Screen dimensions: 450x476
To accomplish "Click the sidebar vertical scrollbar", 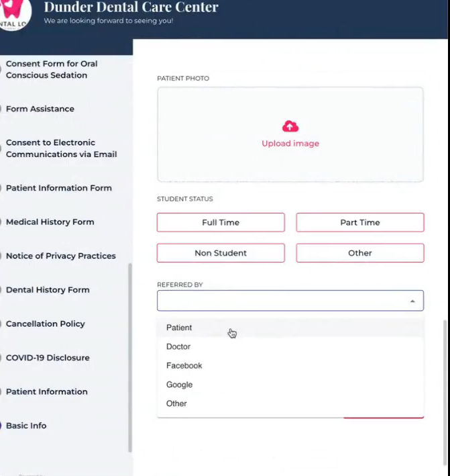I will pos(130,356).
